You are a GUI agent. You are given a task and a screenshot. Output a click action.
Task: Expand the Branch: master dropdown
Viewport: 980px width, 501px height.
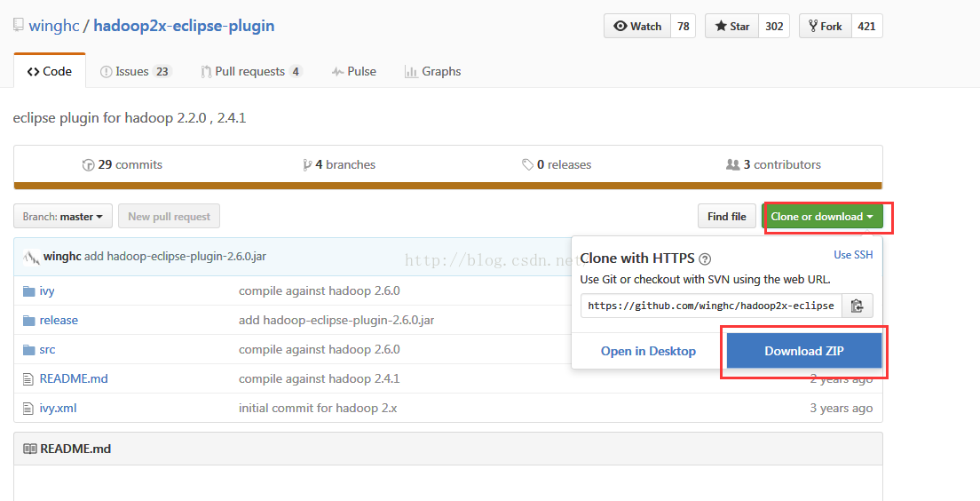[62, 217]
